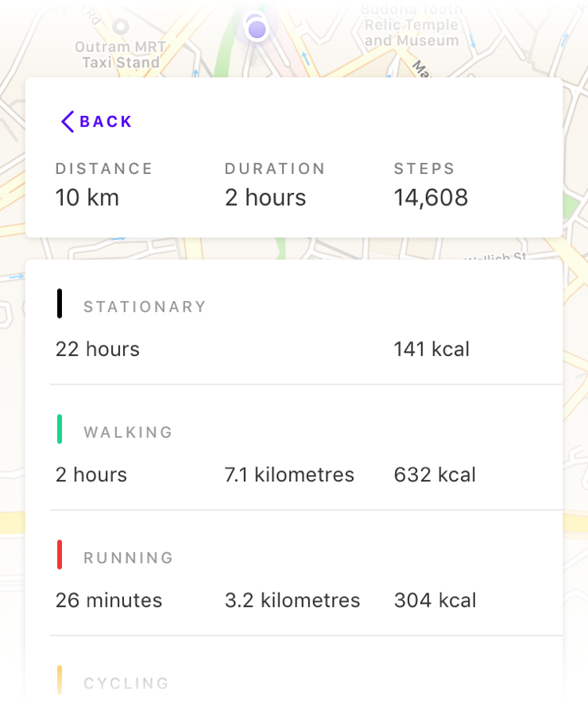Open the RUNNING activity heading

(x=129, y=558)
